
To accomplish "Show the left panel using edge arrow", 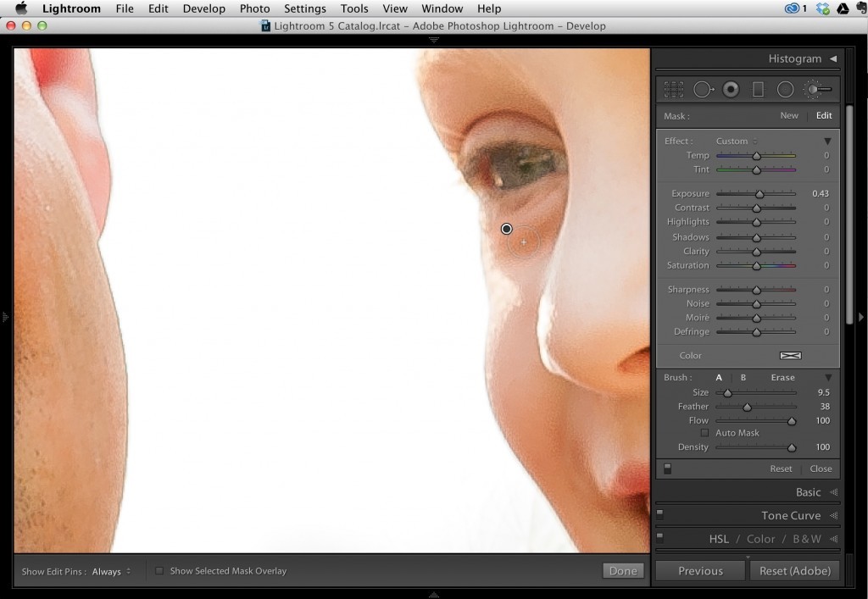I will click(x=5, y=317).
